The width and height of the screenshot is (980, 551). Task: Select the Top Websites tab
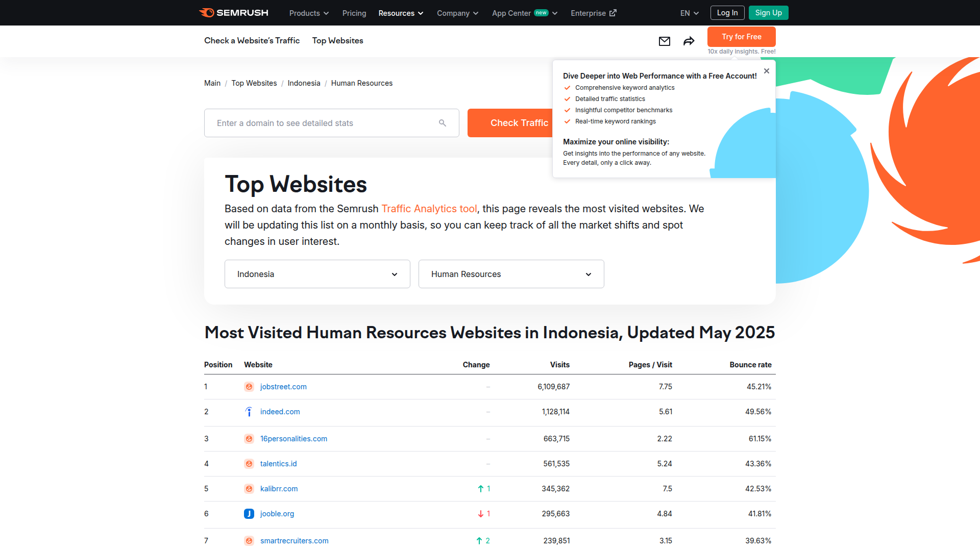pos(338,41)
